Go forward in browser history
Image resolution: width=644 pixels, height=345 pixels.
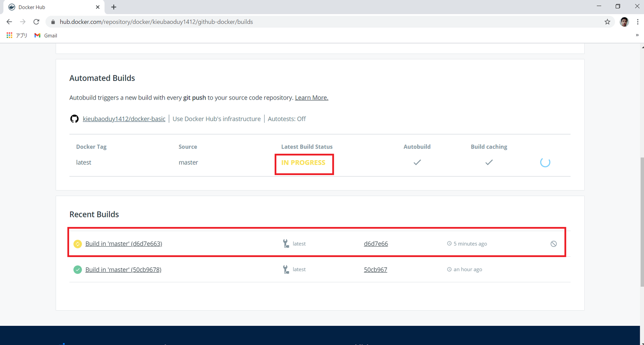tap(23, 22)
